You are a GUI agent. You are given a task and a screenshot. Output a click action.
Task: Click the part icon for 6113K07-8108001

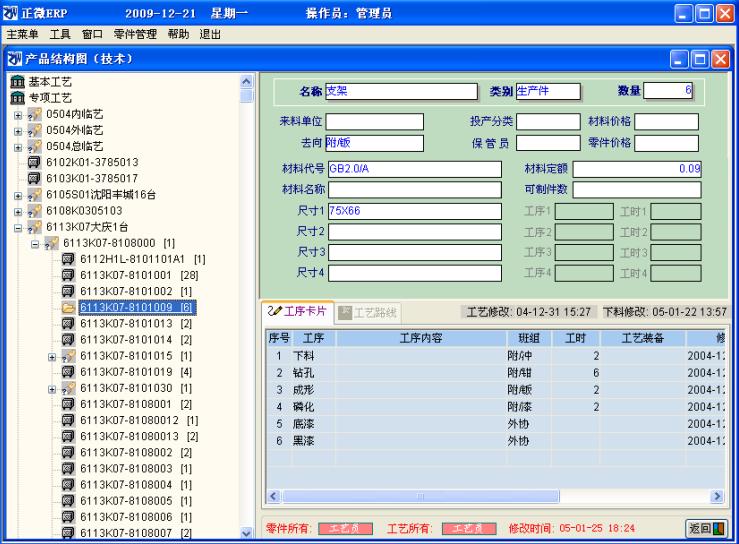pos(68,404)
